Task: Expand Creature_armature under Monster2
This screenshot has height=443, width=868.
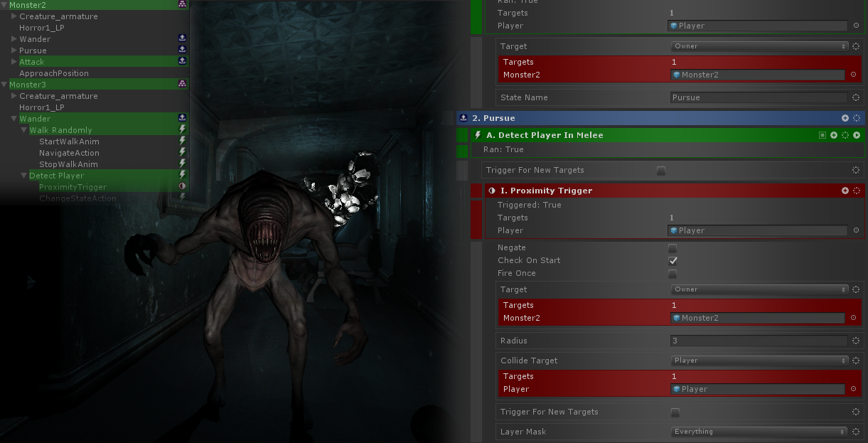Action: point(14,16)
